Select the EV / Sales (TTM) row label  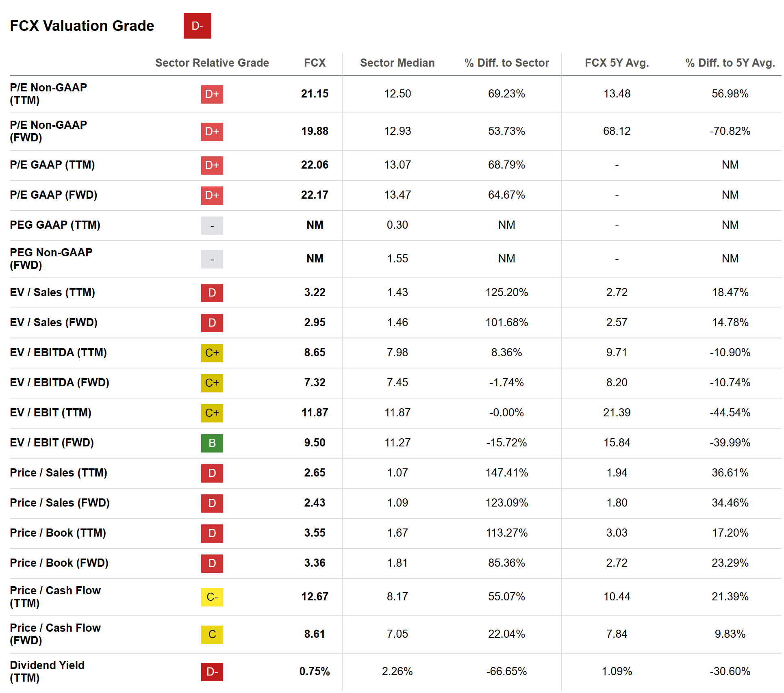point(52,292)
